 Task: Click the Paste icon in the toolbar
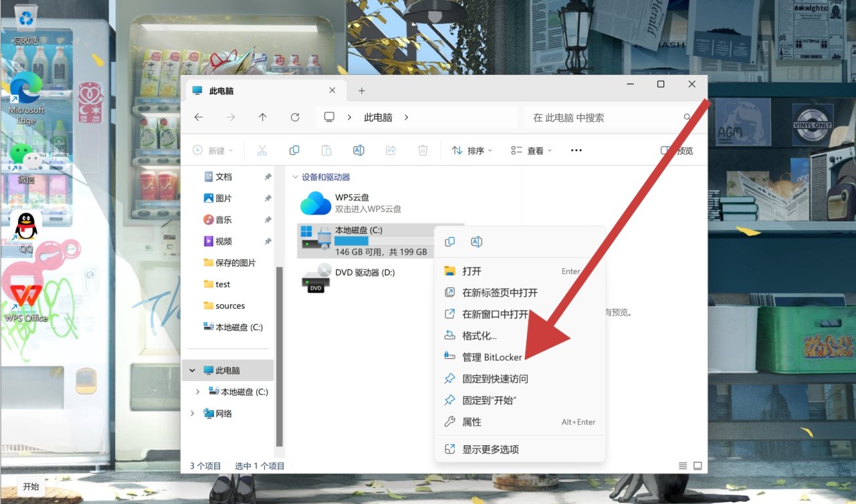coord(326,150)
